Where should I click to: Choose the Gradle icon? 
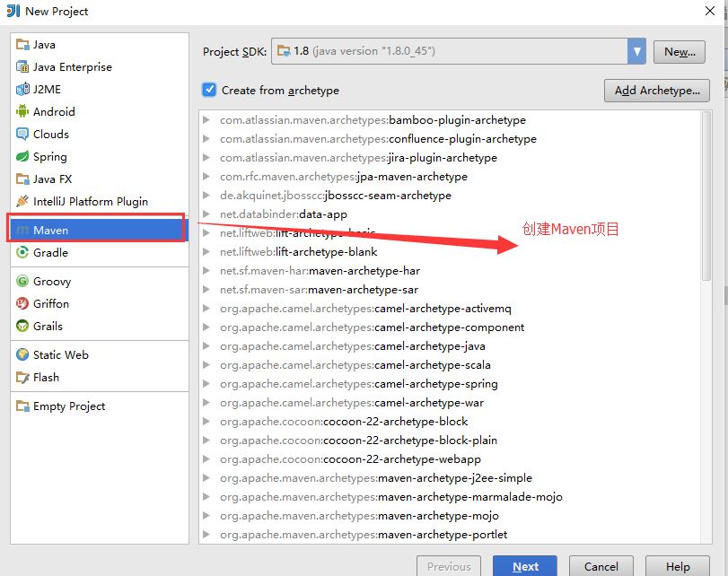(x=22, y=252)
